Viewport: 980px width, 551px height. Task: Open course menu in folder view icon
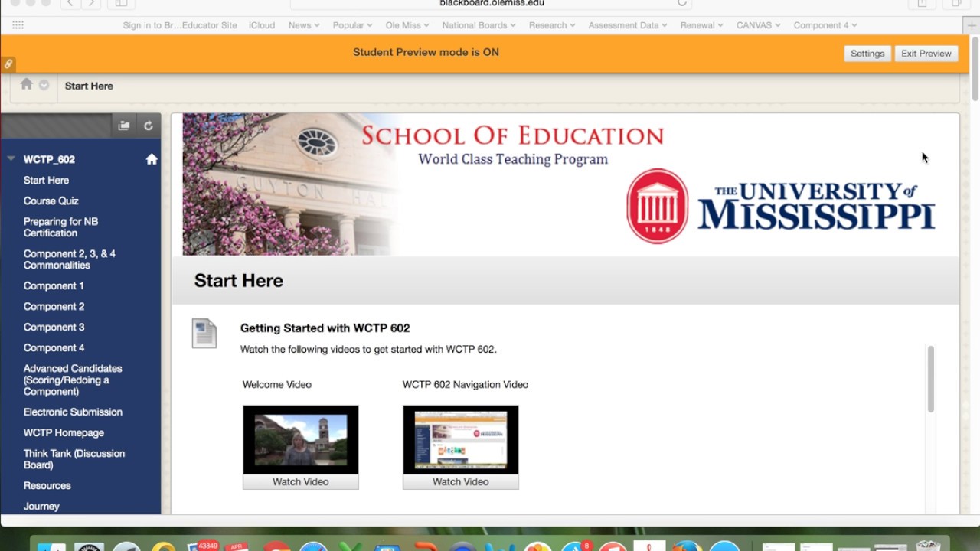tap(124, 126)
